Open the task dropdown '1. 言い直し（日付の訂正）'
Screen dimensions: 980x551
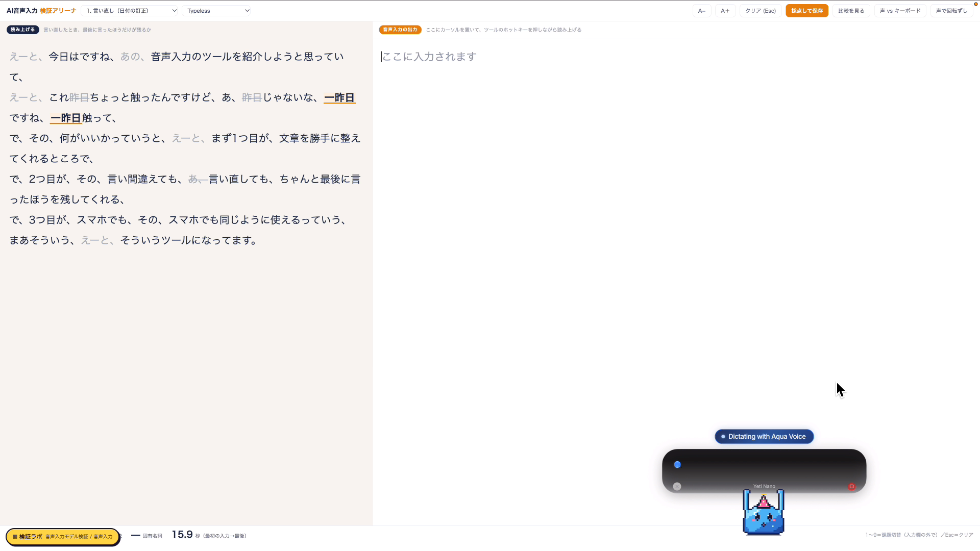[130, 11]
